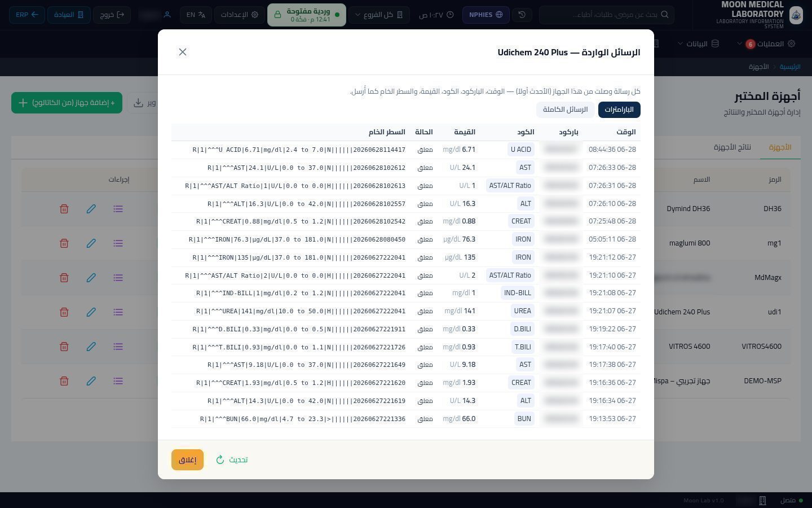Refresh messages with the تحديث button
This screenshot has height=508, width=812.
pos(232,460)
